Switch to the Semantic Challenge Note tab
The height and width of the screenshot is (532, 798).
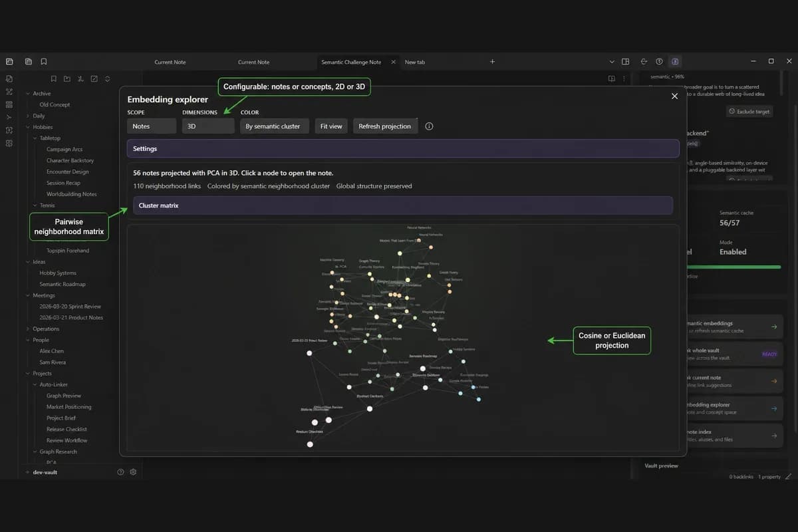(351, 62)
